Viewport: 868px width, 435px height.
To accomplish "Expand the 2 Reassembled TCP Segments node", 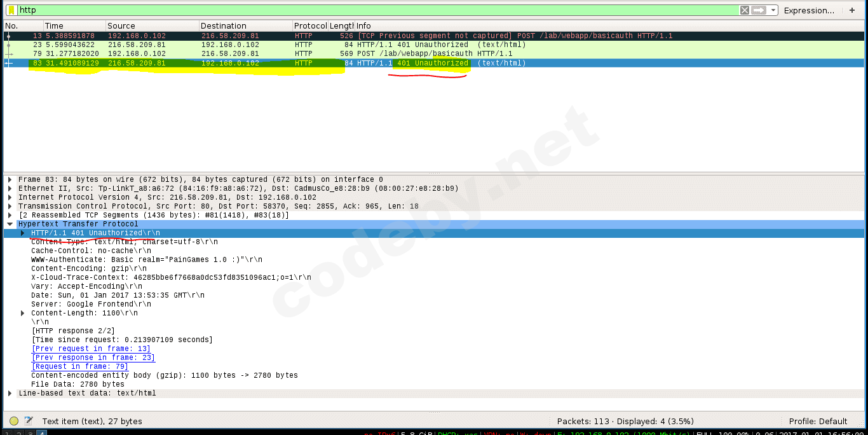I will tap(10, 216).
